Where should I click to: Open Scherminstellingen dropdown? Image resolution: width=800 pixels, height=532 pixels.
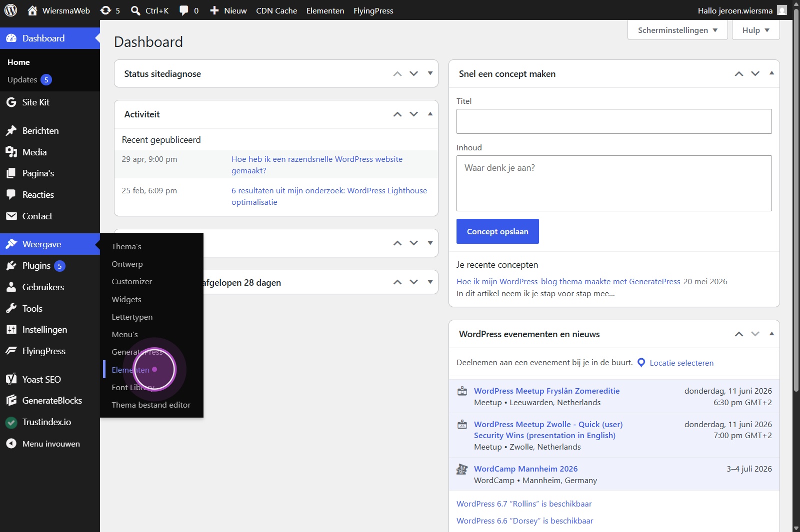point(677,30)
